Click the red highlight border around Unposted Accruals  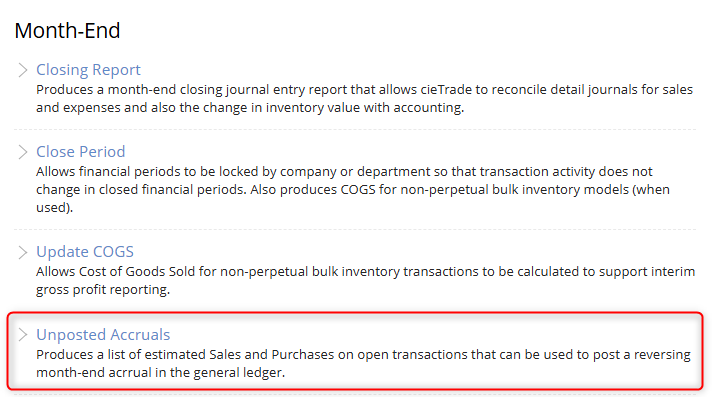(x=355, y=313)
